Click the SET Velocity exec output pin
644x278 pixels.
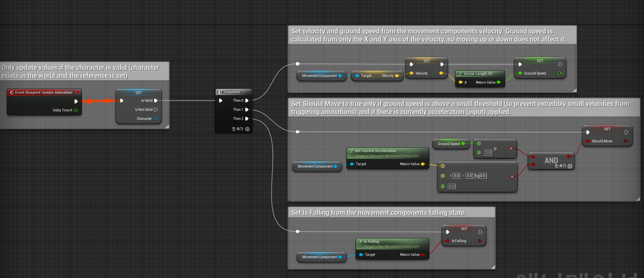click(442, 64)
